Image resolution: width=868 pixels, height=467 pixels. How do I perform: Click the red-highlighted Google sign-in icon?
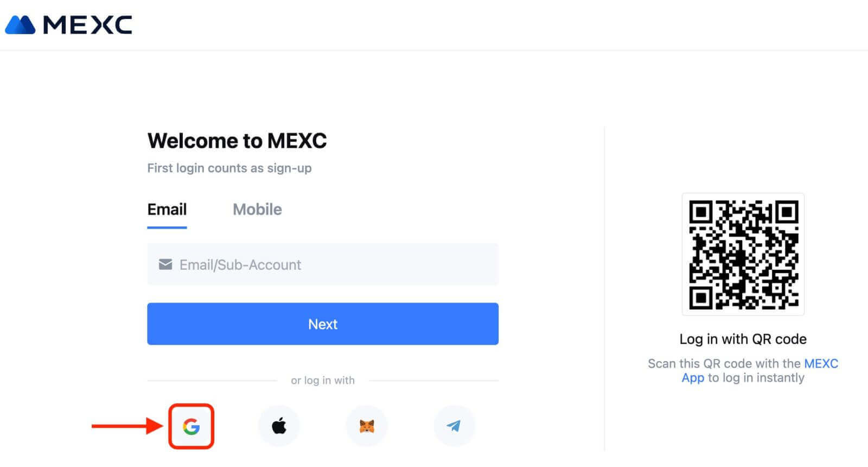click(x=191, y=426)
